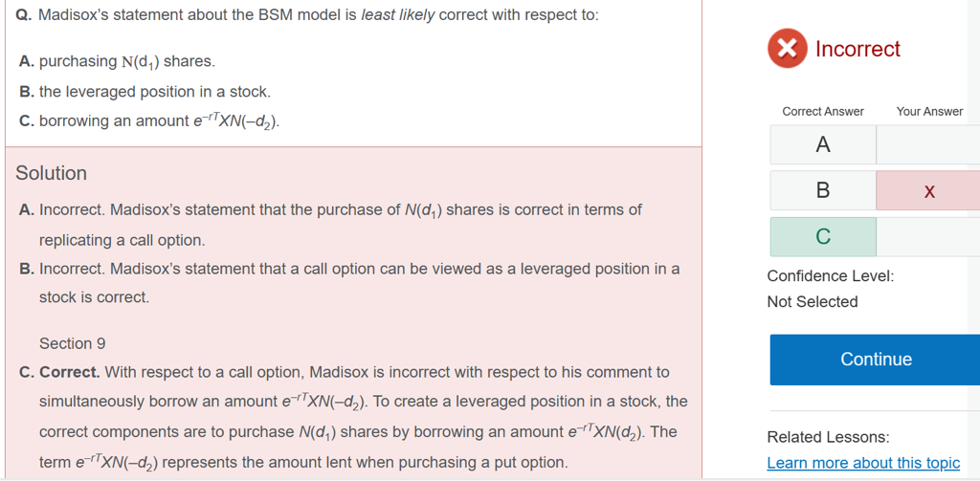
Task: Click the red x in Your Answer row B
Action: 928,191
